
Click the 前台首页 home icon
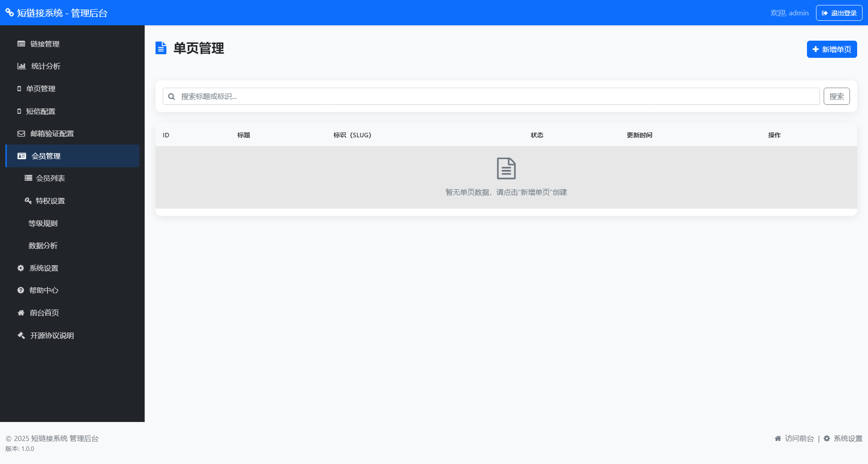21,313
